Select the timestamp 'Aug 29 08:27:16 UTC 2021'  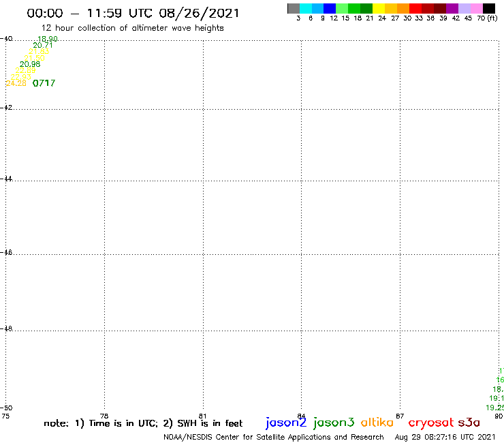pyautogui.click(x=445, y=438)
